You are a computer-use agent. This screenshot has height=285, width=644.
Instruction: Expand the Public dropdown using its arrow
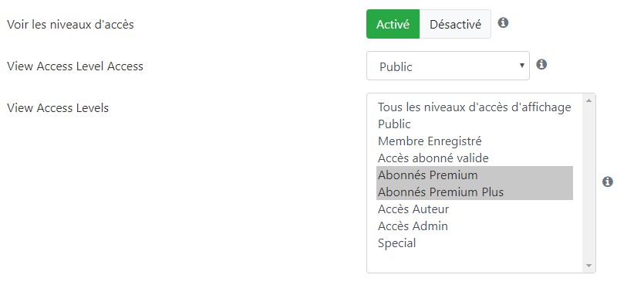click(522, 66)
